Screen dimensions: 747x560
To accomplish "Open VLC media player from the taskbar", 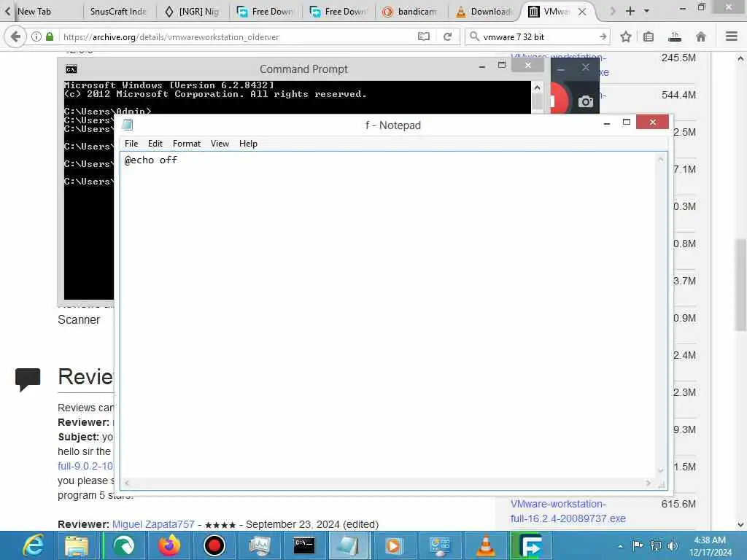I will tap(485, 545).
